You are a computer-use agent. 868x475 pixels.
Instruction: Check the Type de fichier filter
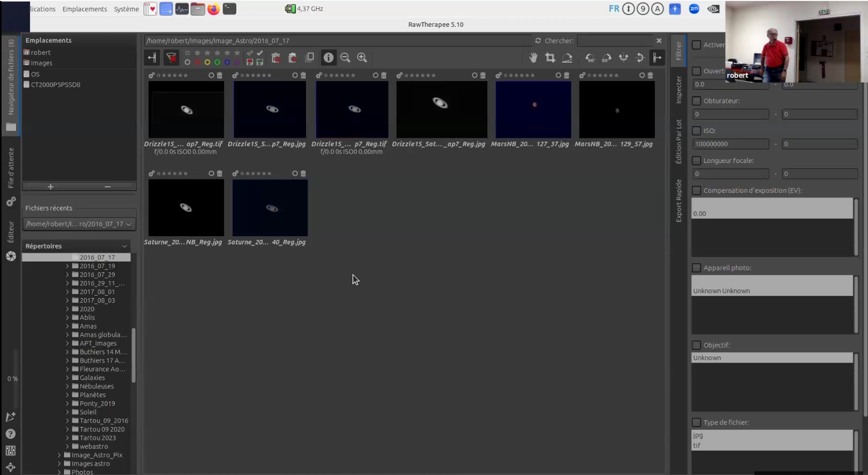[x=696, y=422]
